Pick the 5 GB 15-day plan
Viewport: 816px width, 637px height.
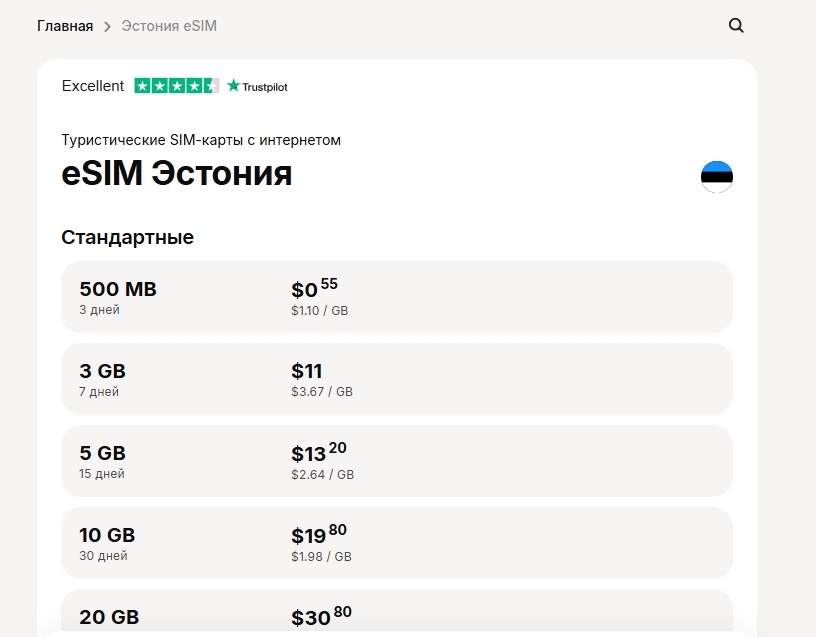click(396, 461)
